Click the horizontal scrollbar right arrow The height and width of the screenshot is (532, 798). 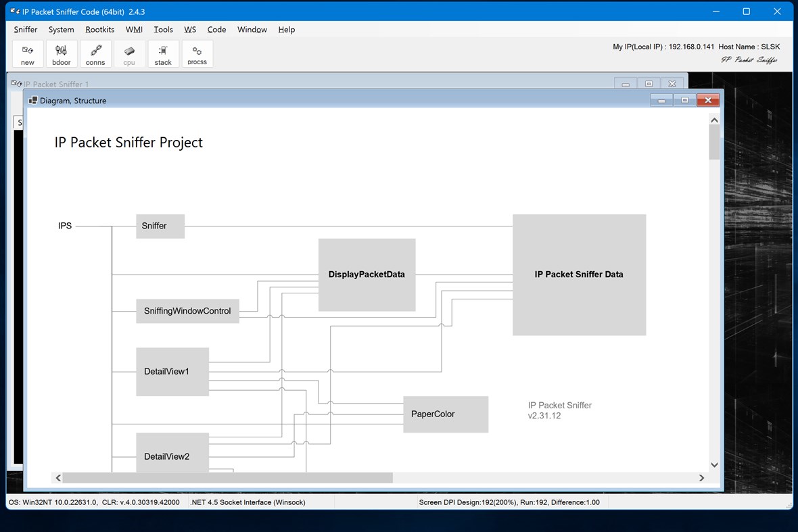click(x=701, y=477)
